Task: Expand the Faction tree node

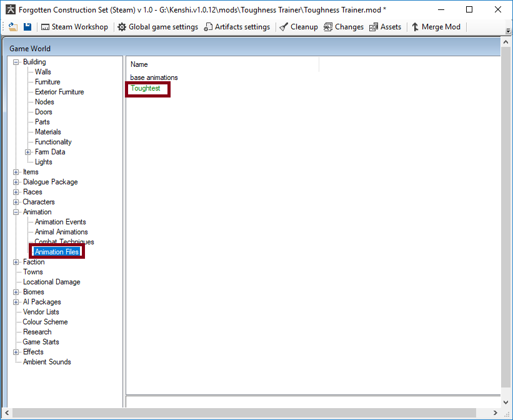Action: point(16,262)
